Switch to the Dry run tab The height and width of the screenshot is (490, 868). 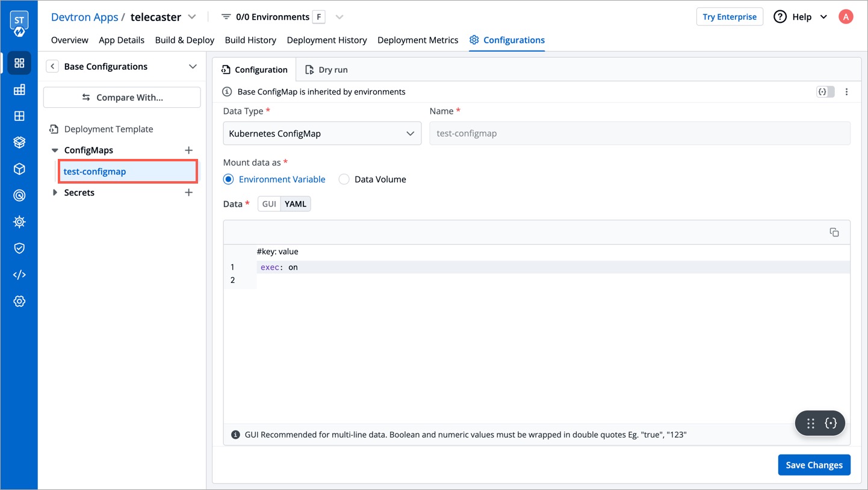click(x=326, y=70)
